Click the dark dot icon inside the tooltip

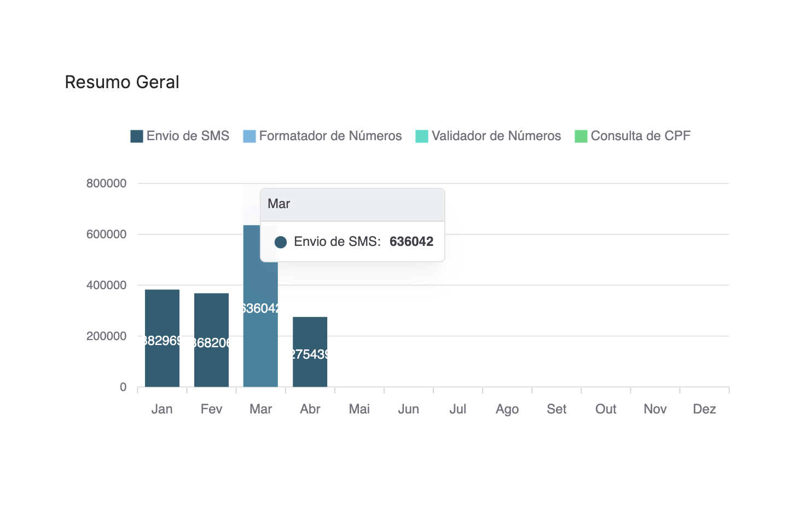click(x=281, y=242)
